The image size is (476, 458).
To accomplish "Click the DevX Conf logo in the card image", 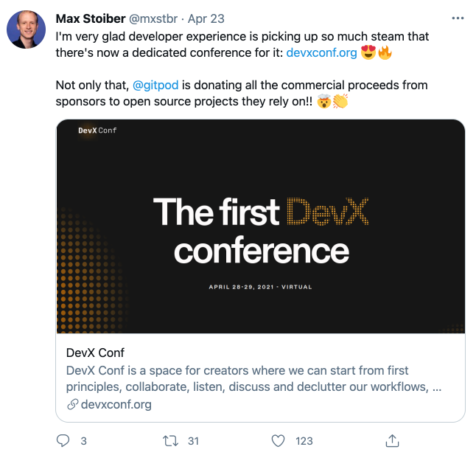I will click(97, 131).
